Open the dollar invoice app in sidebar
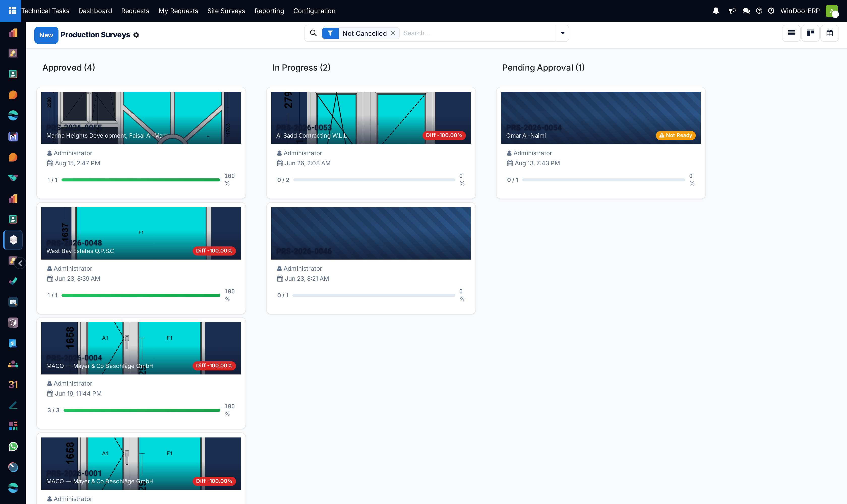 click(13, 343)
